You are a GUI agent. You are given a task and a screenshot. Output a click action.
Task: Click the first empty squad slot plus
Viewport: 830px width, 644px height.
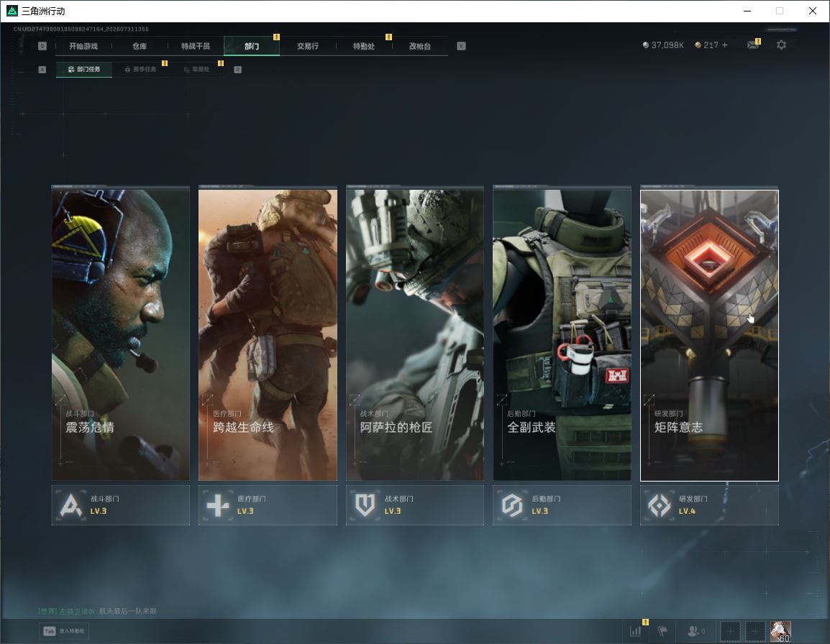(730, 631)
